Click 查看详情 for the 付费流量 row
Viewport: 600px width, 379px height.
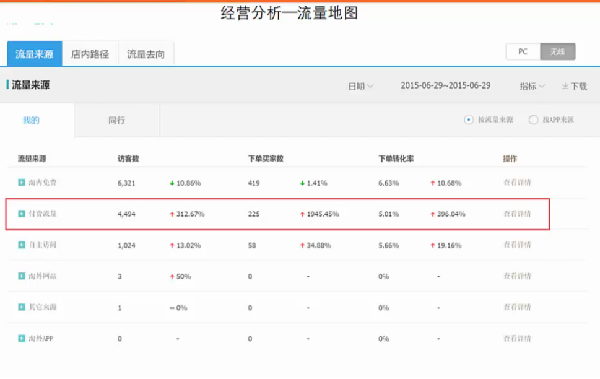tap(517, 214)
